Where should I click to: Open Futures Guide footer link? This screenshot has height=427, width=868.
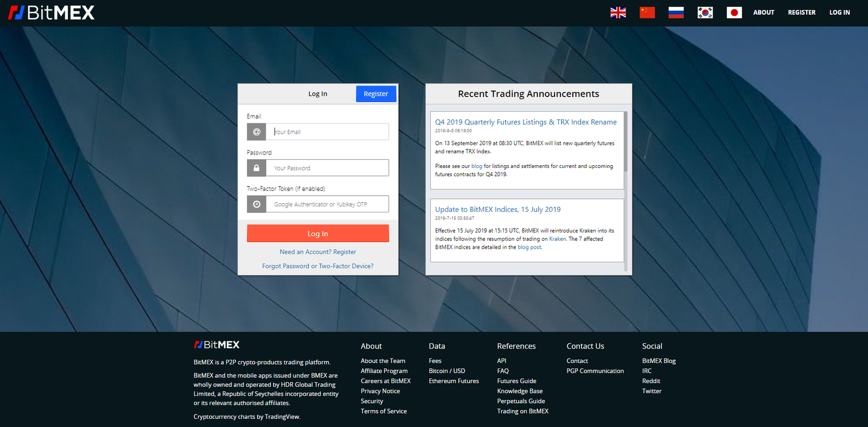tap(516, 381)
